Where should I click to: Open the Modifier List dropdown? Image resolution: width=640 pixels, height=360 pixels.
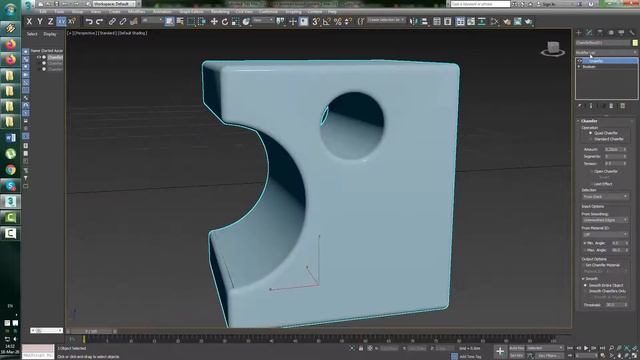click(x=607, y=53)
